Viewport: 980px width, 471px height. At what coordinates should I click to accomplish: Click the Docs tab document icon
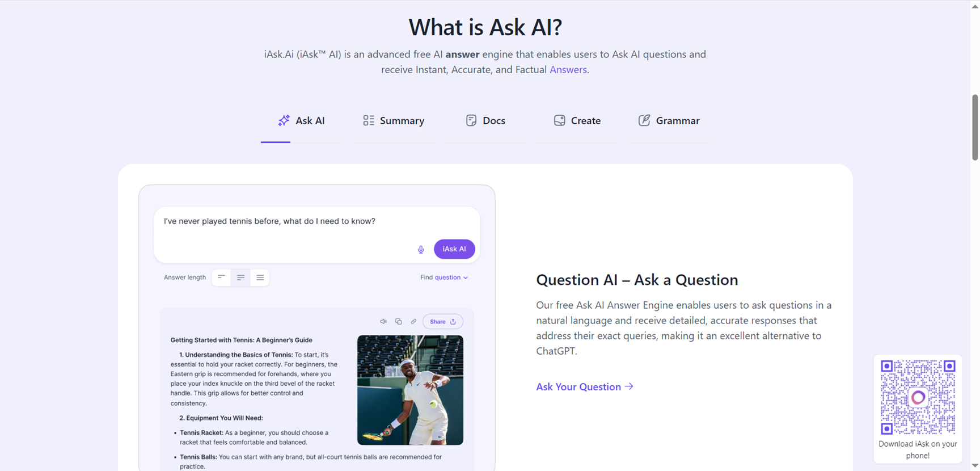coord(471,120)
